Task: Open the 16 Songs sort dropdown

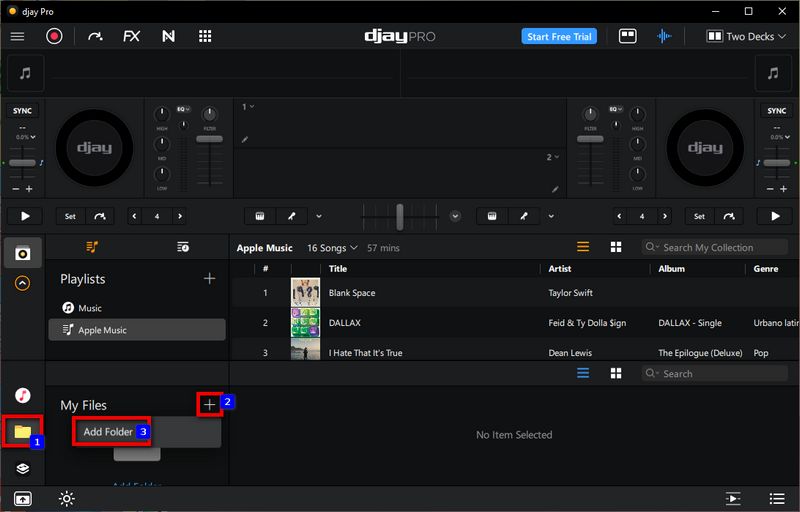Action: (x=332, y=248)
